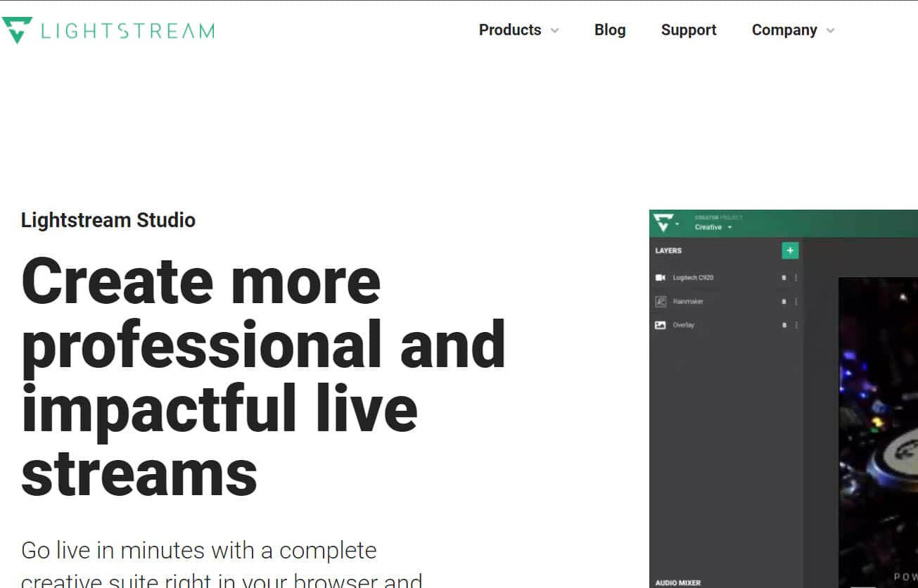Click the Overlay image layer icon
Viewport: 918px width, 588px height.
click(x=661, y=325)
